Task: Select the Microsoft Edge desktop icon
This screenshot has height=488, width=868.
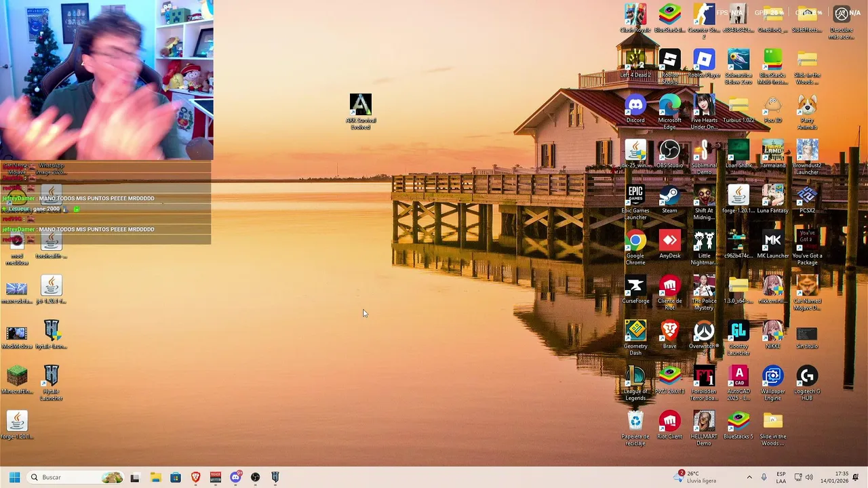Action: click(x=669, y=113)
